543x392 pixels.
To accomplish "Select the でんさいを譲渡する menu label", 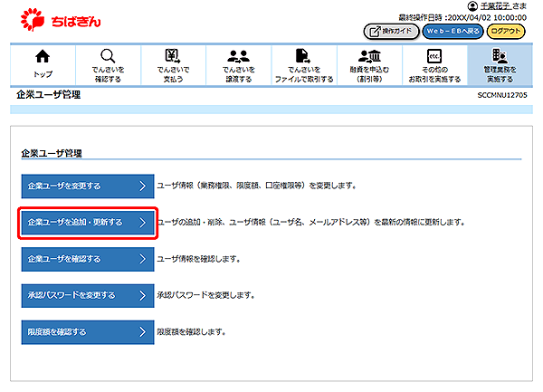I will pos(239,74).
